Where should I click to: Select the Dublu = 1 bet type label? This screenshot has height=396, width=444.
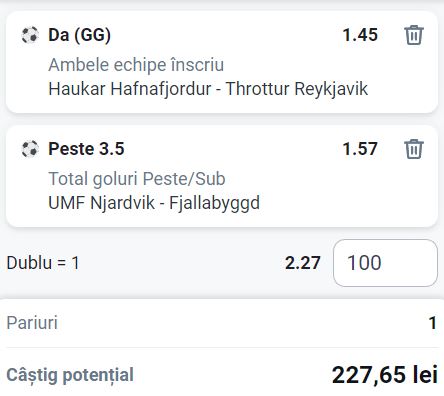tap(43, 263)
